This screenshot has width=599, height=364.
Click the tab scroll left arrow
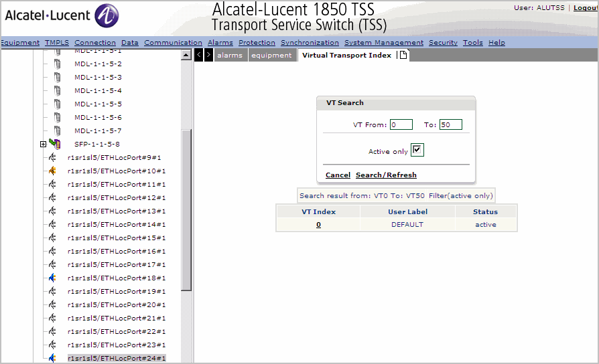click(x=198, y=55)
